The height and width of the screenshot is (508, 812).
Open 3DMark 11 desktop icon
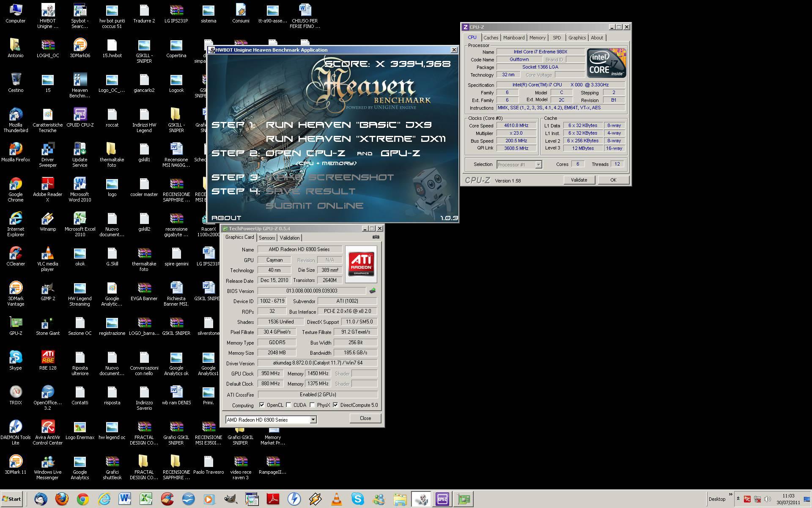[16, 464]
